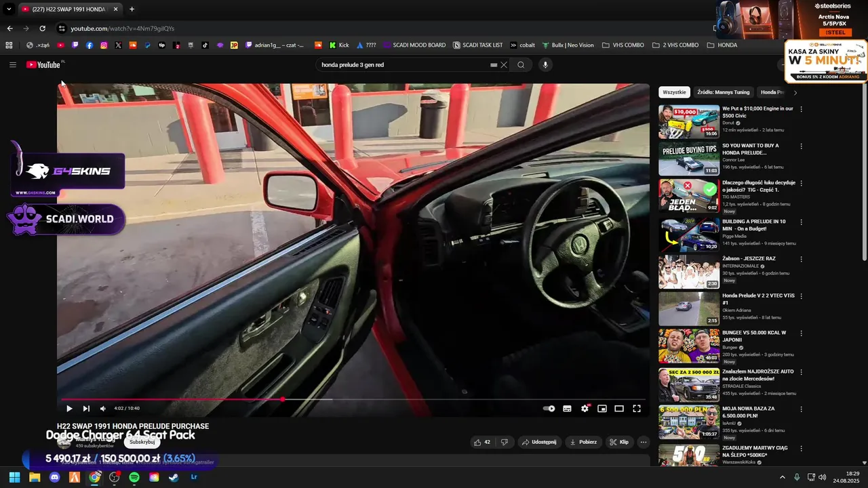The image size is (868, 488).
Task: Play the video with the play button
Action: [x=69, y=409]
